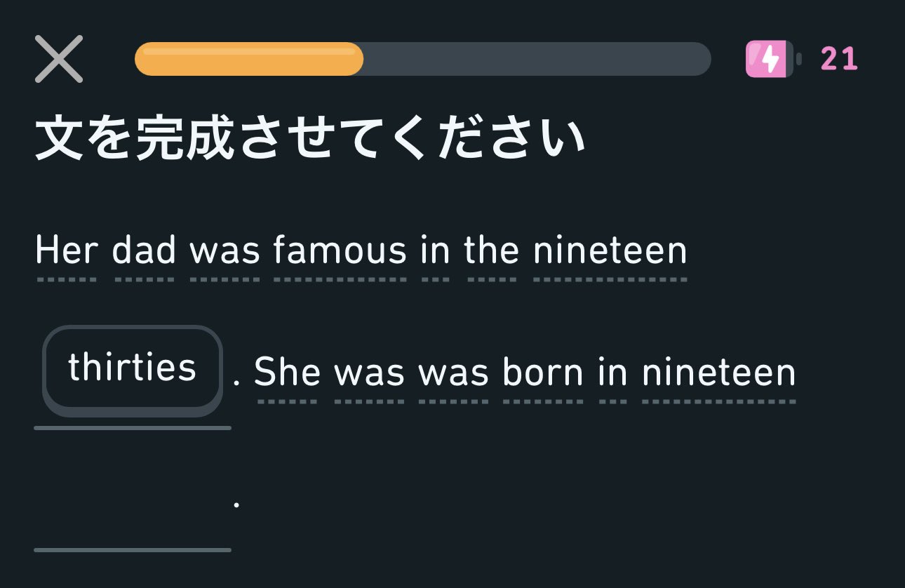Image resolution: width=905 pixels, height=588 pixels.
Task: Remove the "thirties" word chip
Action: coord(132,368)
